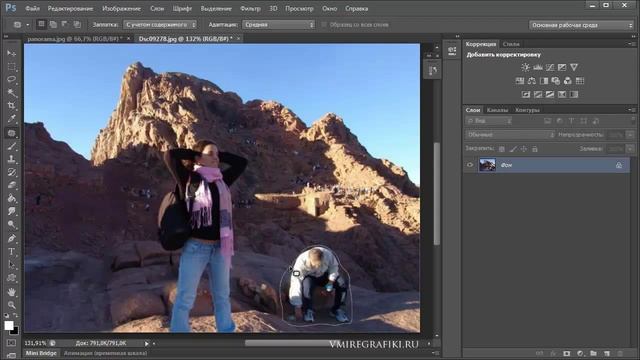Image resolution: width=640 pixels, height=360 pixels.
Task: Select the Brush tool
Action: coord(11,146)
